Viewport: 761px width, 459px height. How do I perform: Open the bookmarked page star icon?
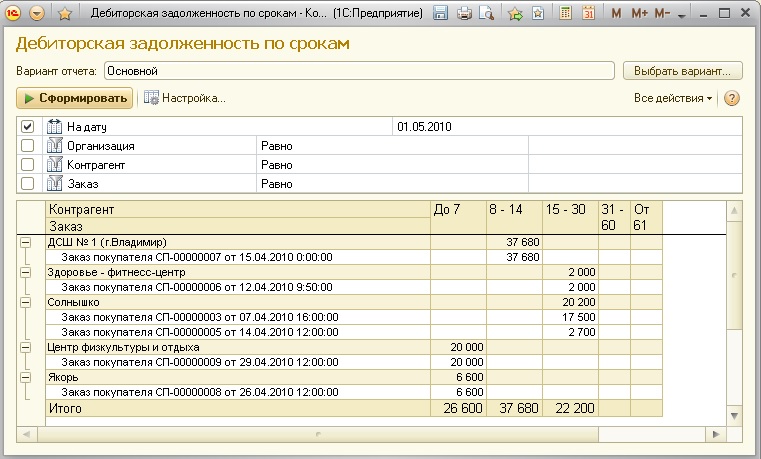coord(538,13)
